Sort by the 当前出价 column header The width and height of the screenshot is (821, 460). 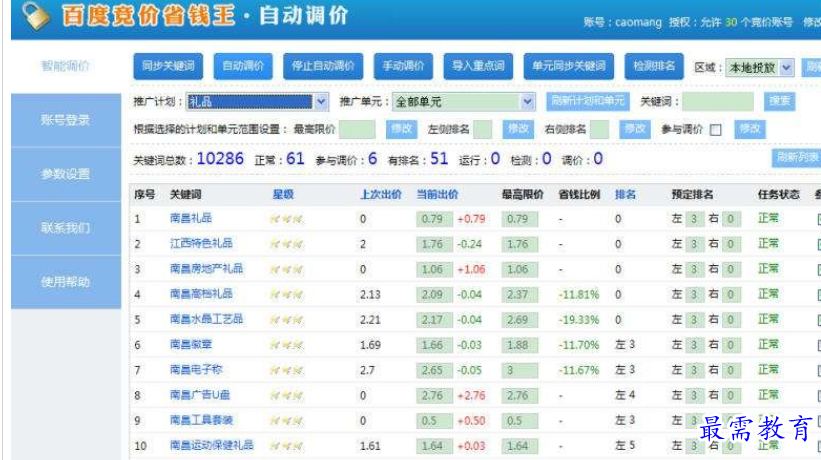tap(437, 195)
